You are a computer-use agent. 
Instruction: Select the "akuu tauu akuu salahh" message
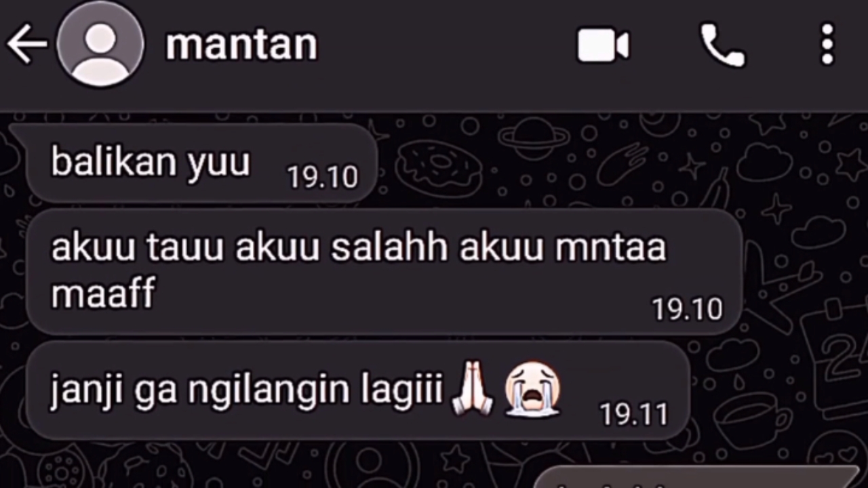tap(384, 272)
